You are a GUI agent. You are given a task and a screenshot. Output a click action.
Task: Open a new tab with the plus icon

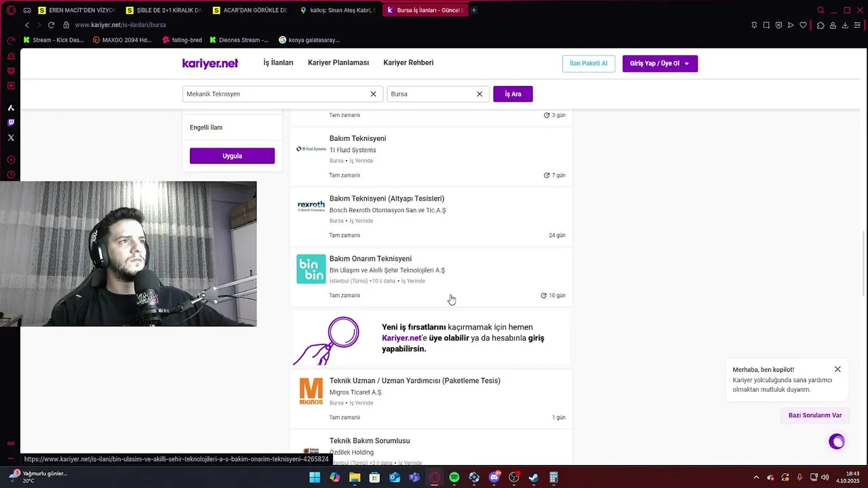[474, 10]
